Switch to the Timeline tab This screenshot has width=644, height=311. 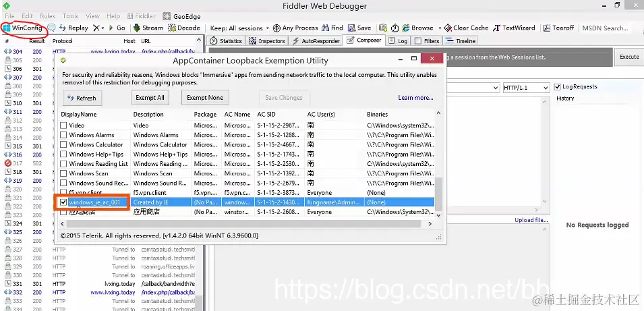[461, 40]
